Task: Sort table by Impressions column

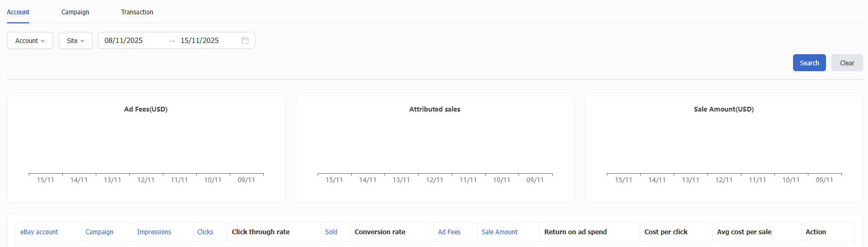Action: click(x=154, y=232)
